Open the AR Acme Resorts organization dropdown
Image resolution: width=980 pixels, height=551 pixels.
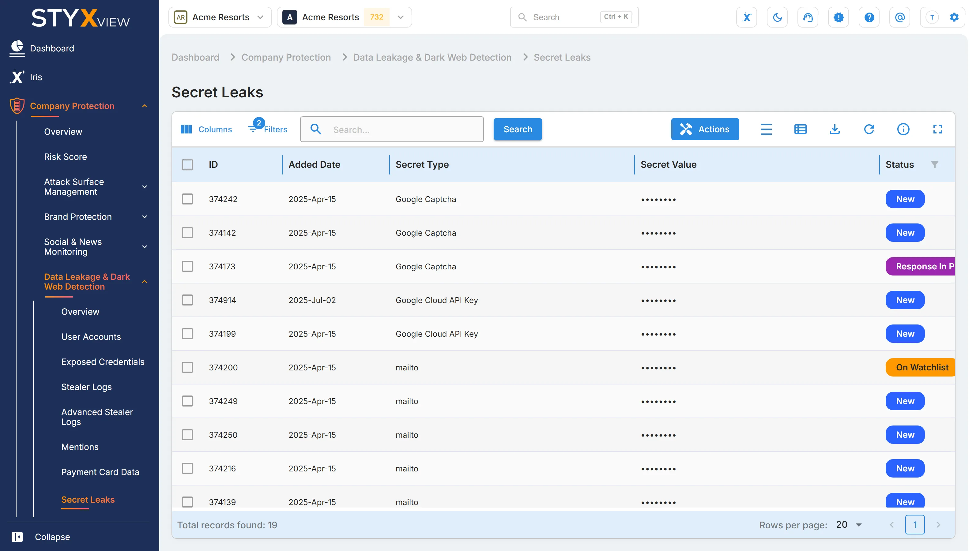pos(220,17)
